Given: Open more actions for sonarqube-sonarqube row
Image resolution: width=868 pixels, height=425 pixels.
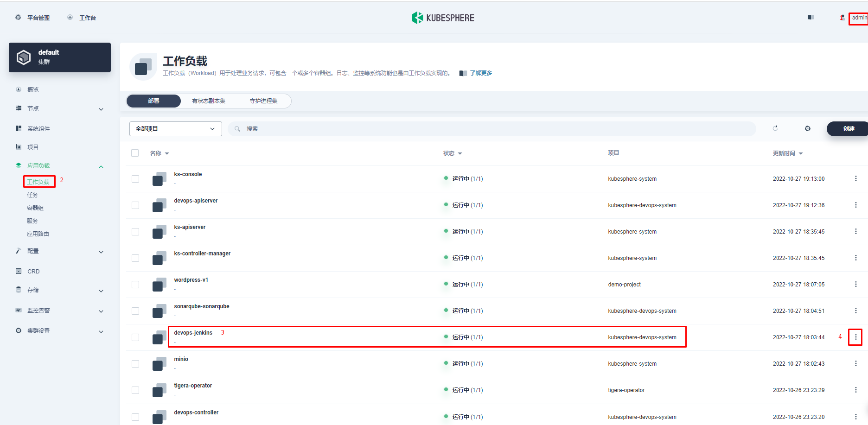Looking at the screenshot, I should (x=855, y=311).
